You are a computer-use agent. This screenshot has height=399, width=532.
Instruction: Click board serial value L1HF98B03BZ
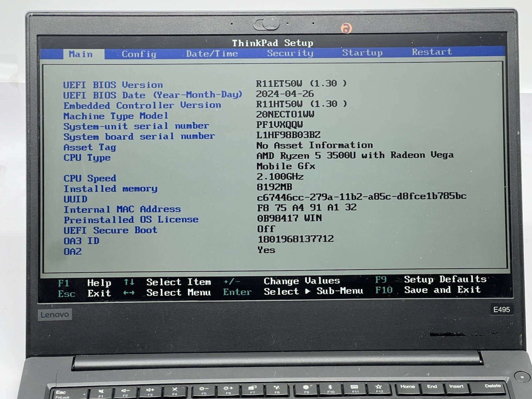click(288, 135)
